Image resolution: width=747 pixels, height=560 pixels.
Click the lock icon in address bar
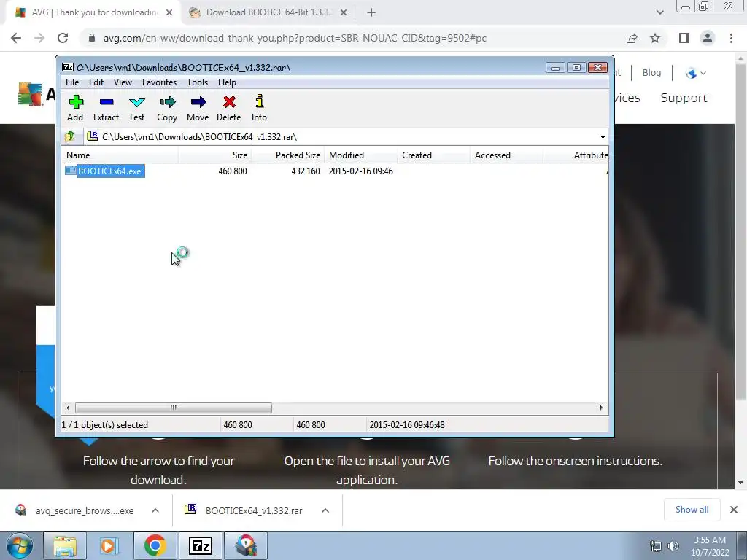92,38
